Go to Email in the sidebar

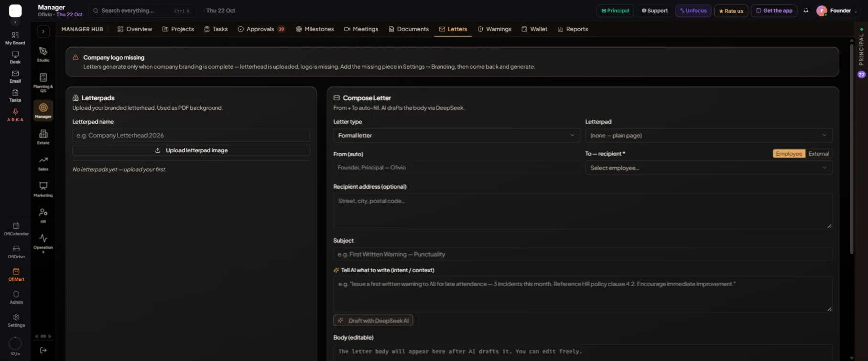(15, 76)
